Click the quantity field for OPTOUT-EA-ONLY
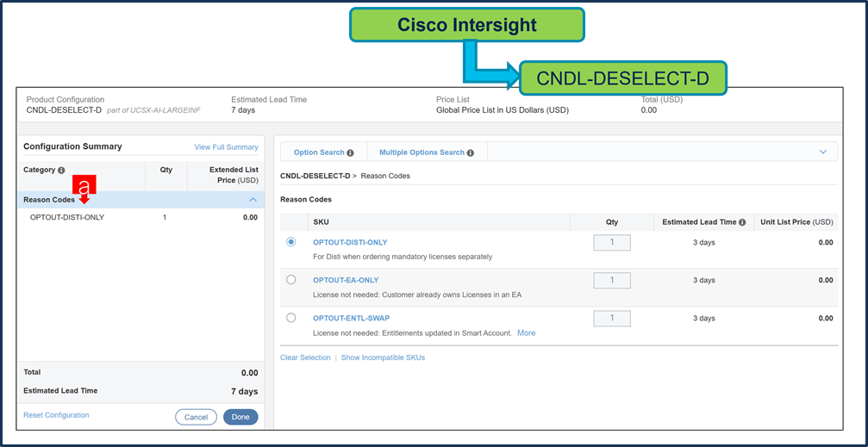This screenshot has height=447, width=868. tap(612, 281)
